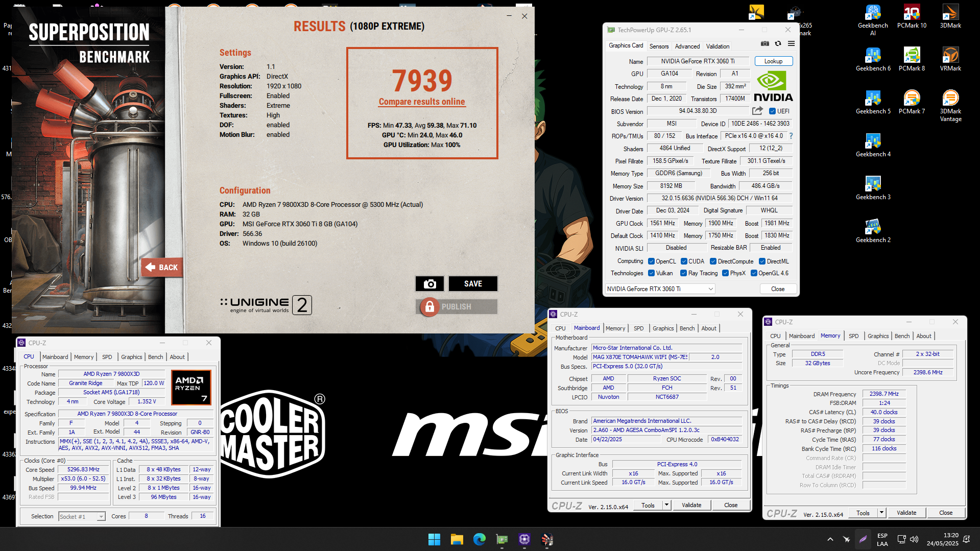Open SPD tab in CPU-Z Mainboard window
Viewport: 980px width, 551px height.
(x=638, y=328)
